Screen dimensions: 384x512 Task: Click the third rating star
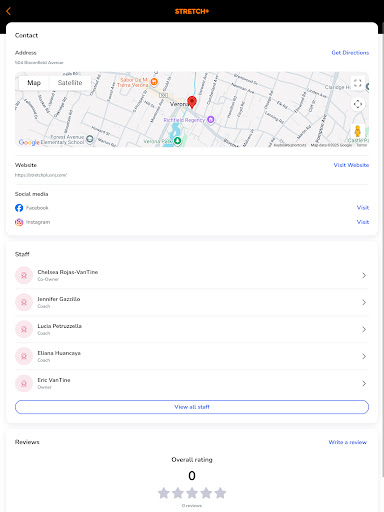192,493
